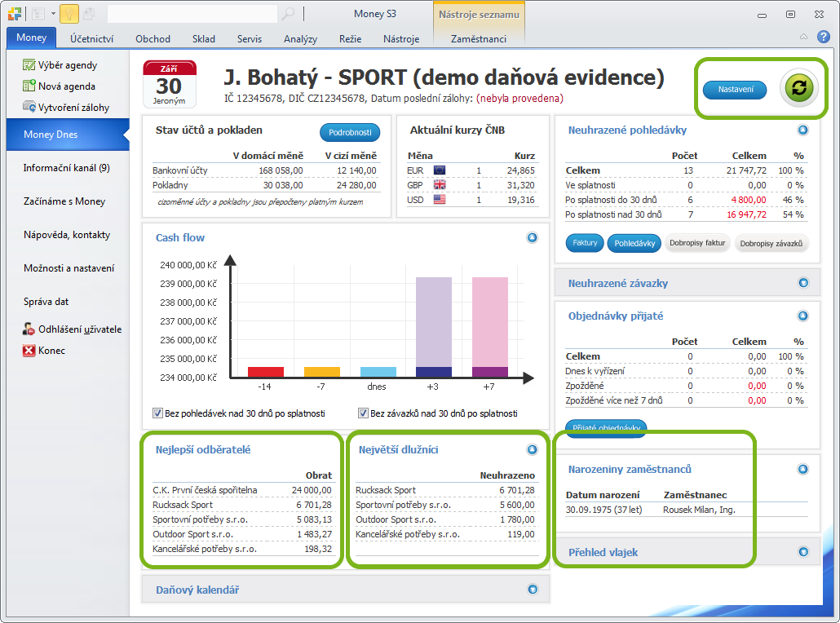This screenshot has height=623, width=840.
Task: Click the Nástroje seznamu contextual tab header
Action: (x=479, y=15)
